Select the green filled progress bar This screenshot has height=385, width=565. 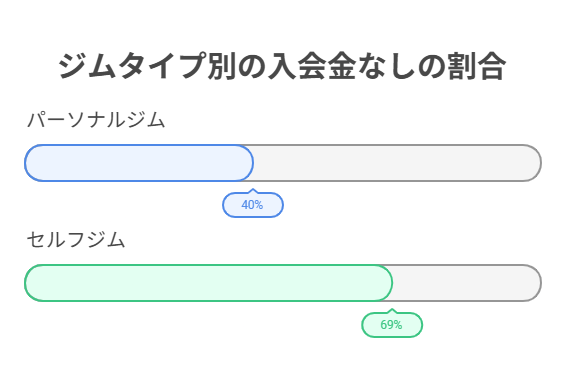click(x=209, y=283)
